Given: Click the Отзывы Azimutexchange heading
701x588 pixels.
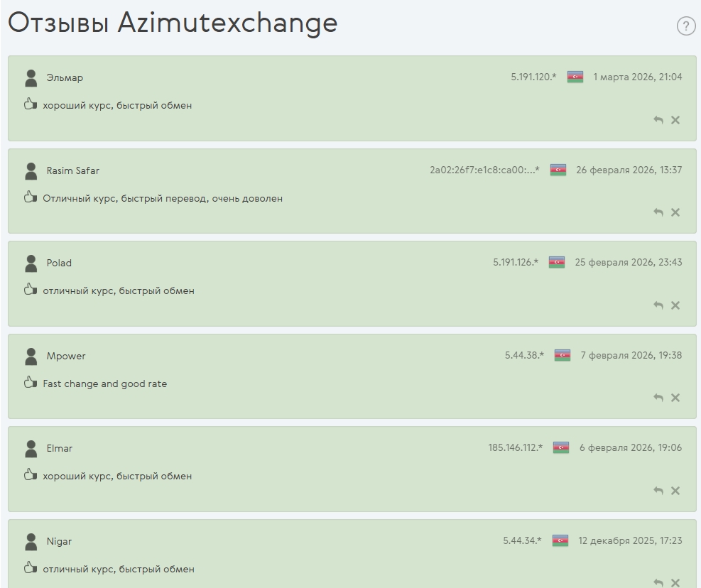Looking at the screenshot, I should (173, 23).
